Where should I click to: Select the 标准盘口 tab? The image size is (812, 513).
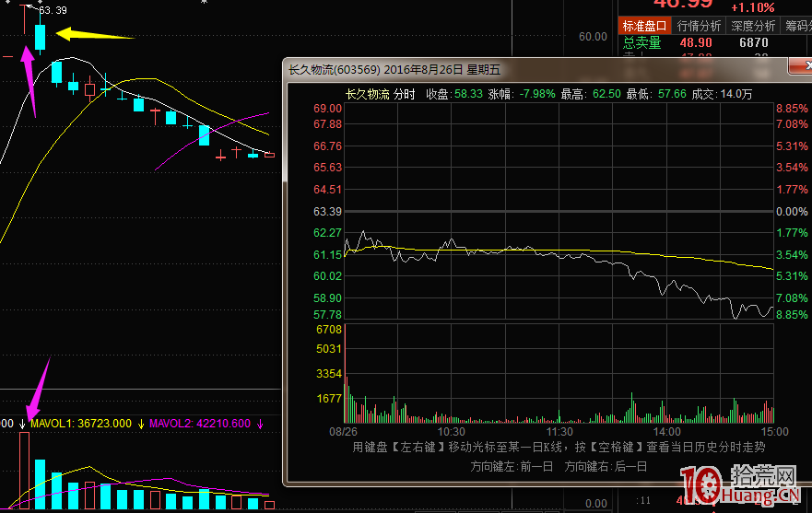click(x=644, y=26)
